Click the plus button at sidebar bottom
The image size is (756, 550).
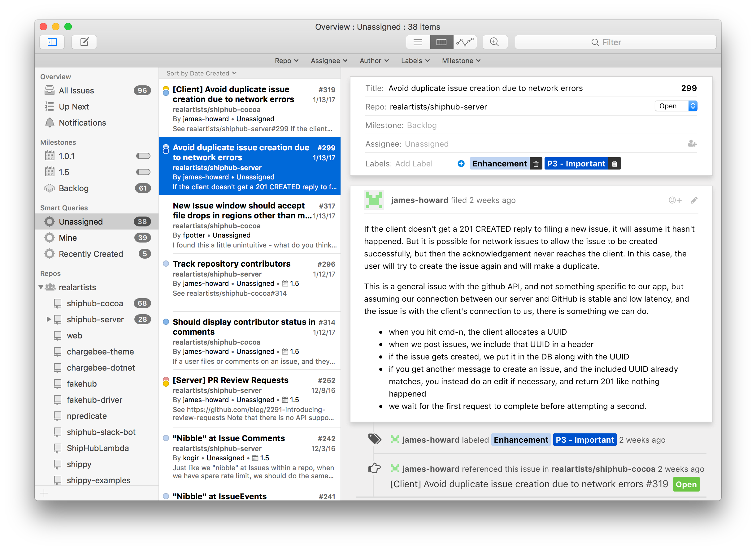(44, 493)
